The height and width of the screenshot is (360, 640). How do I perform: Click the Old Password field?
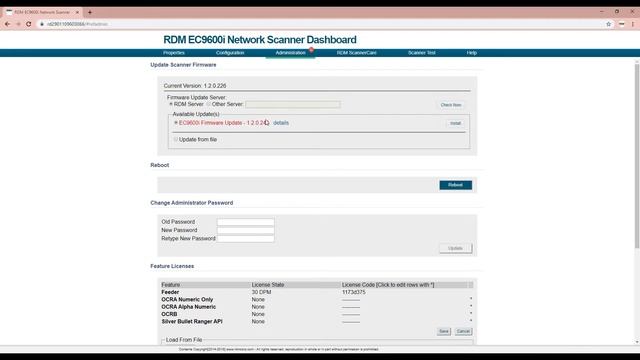(246, 222)
